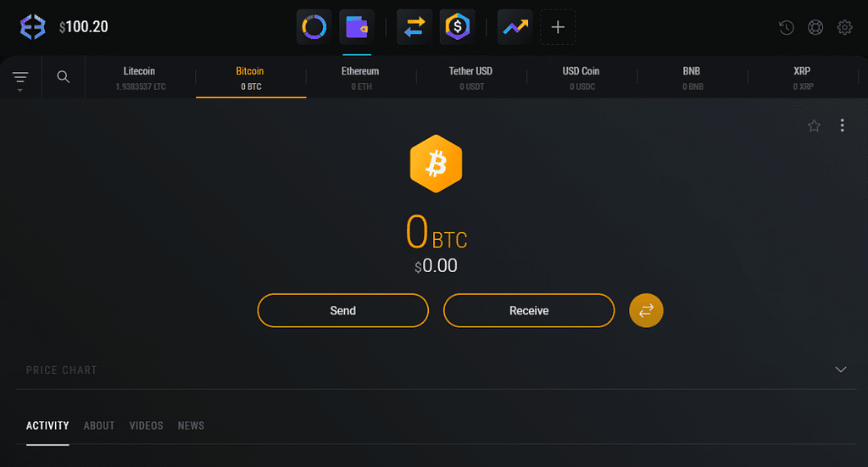Screen dimensions: 868x467
Task: Open the Portfolio ring icon
Action: [314, 27]
